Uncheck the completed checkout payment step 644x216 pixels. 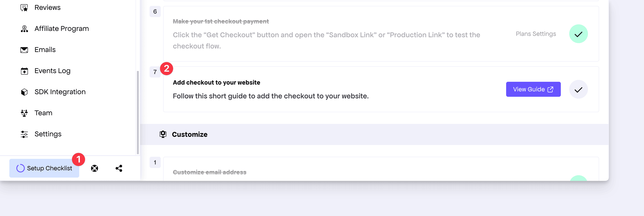(578, 34)
